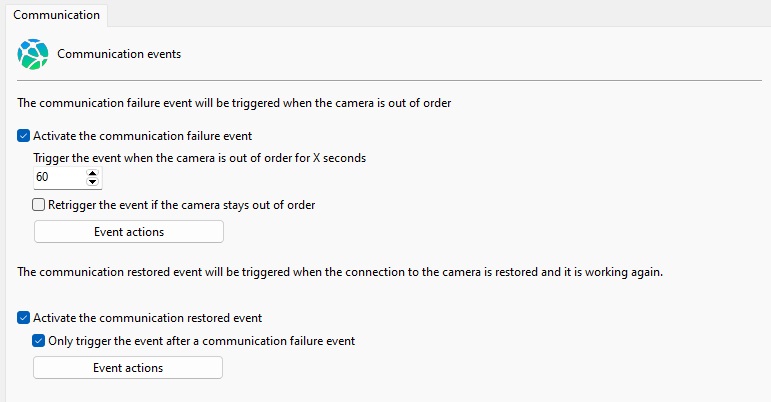Click the Communication events heading text

click(119, 54)
